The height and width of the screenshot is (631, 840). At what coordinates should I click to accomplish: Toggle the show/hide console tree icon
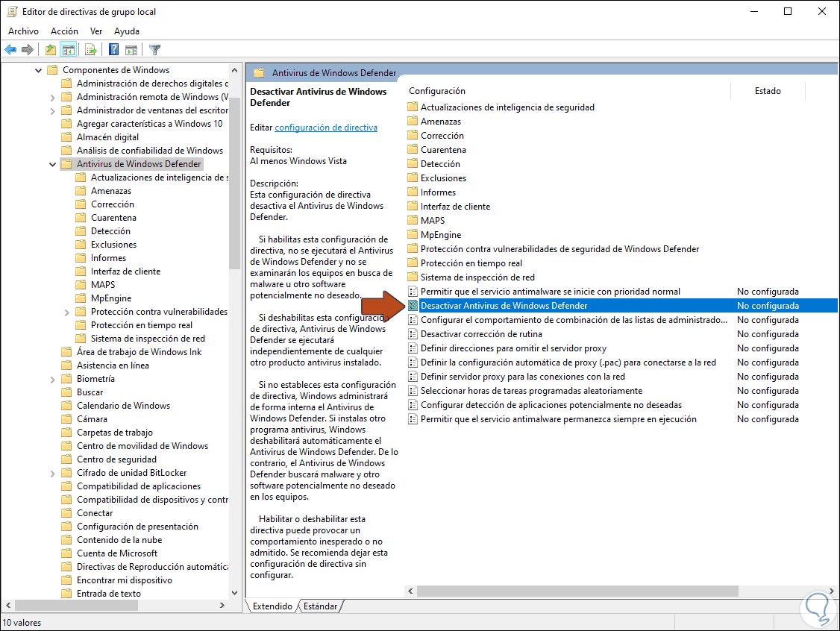point(69,50)
